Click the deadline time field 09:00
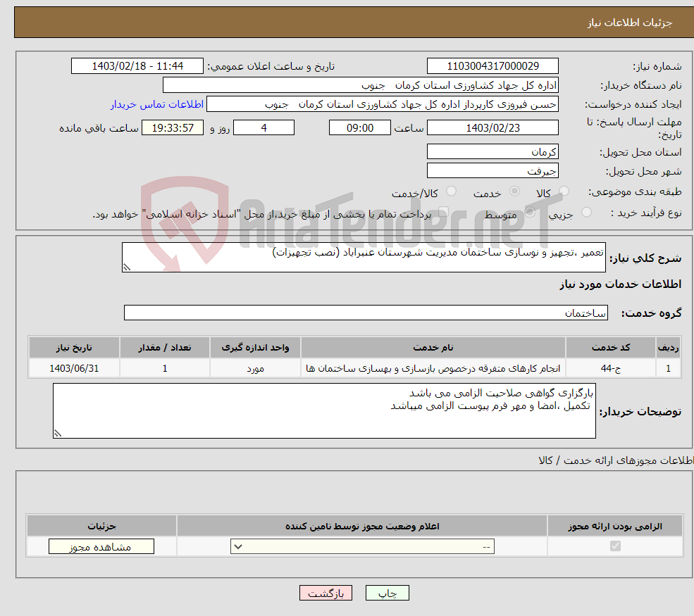 click(x=360, y=128)
